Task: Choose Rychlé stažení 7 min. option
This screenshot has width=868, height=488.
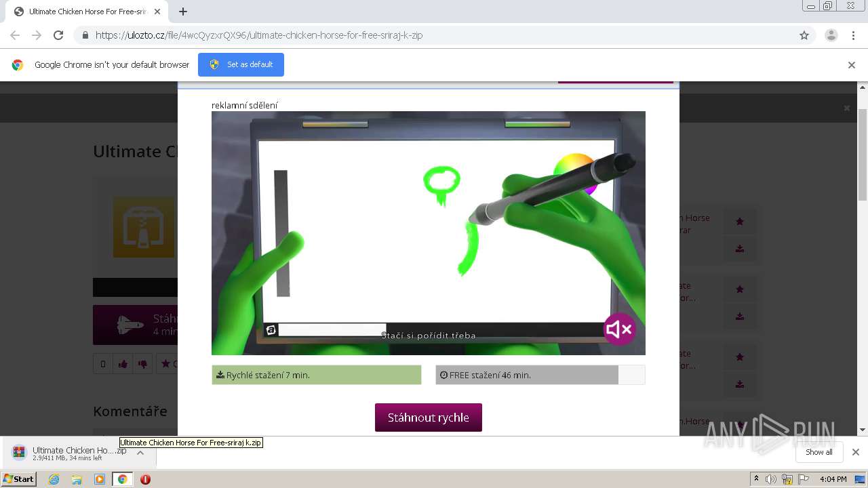Action: pos(317,375)
